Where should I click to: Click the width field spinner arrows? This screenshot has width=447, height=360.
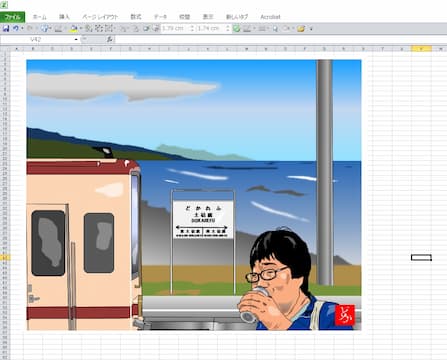point(228,29)
